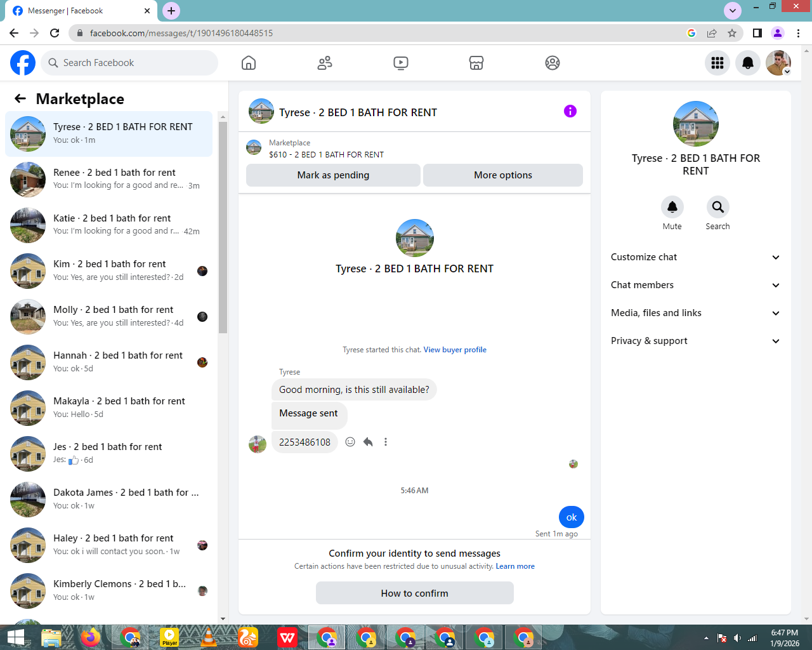Follow the View buyer profile link
This screenshot has height=650, width=812.
(x=455, y=350)
